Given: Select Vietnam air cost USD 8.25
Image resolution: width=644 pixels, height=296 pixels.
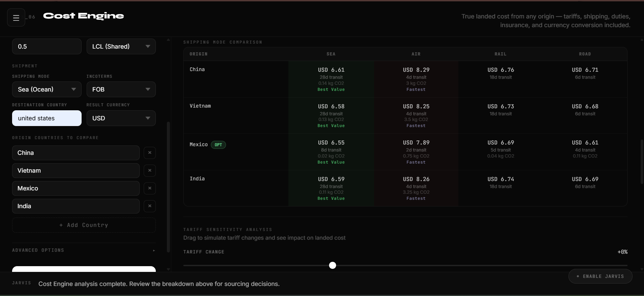Looking at the screenshot, I should pyautogui.click(x=416, y=107).
